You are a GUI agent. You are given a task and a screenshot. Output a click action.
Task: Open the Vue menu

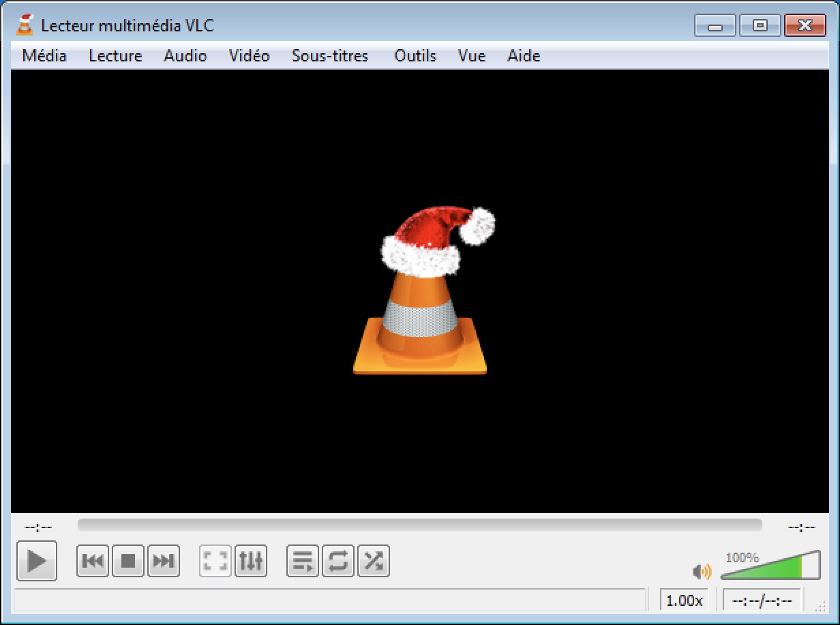tap(472, 56)
